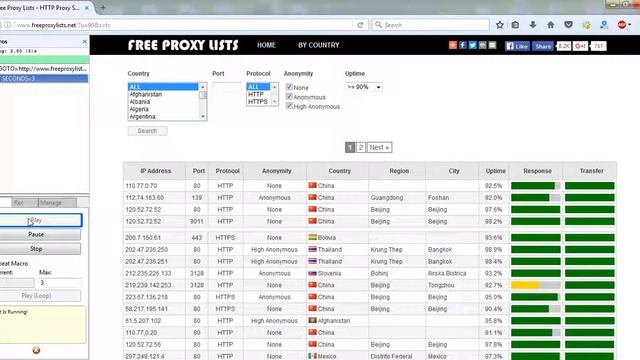Click the Transfer bar for 200.7.160.61
Image resolution: width=640 pixels, height=360 pixels.
click(x=589, y=238)
